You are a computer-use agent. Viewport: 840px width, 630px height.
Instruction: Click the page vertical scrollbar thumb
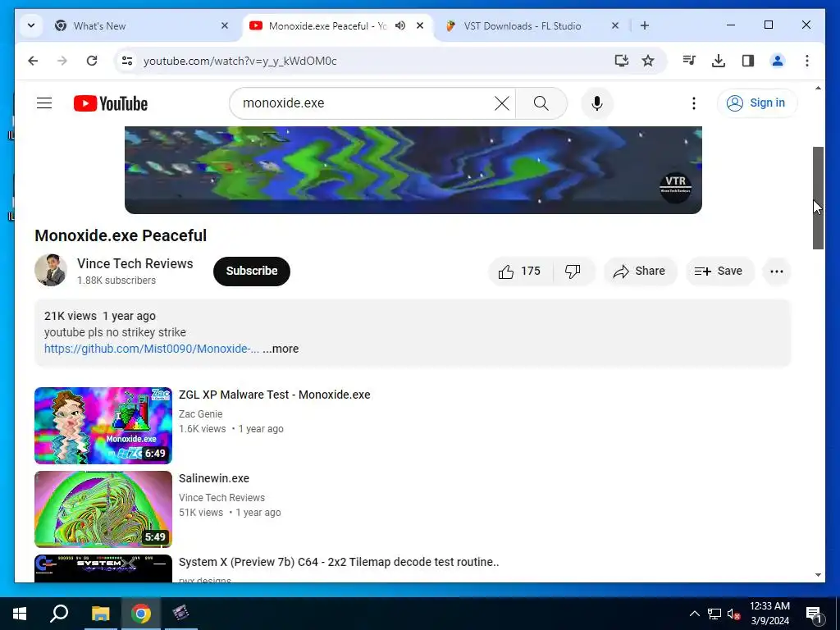(x=818, y=198)
